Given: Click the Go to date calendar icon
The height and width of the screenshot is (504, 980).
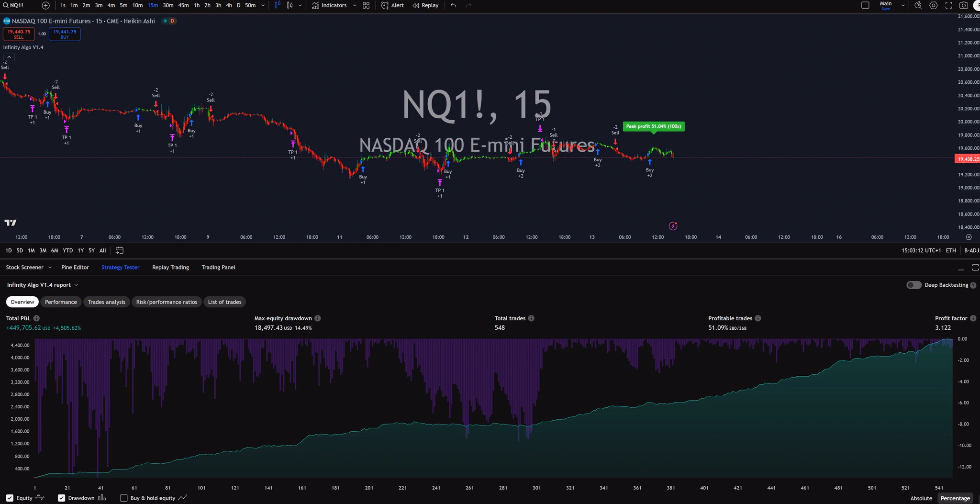Looking at the screenshot, I should coord(120,250).
